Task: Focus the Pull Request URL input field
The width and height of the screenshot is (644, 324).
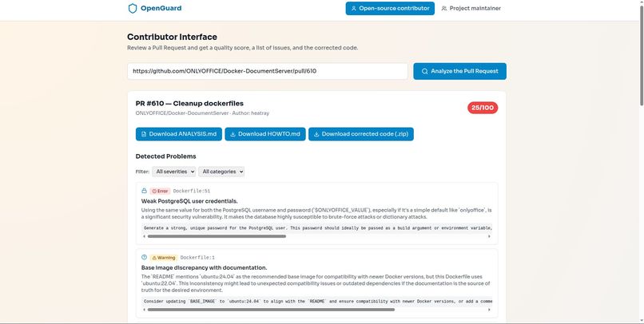Action: point(268,71)
